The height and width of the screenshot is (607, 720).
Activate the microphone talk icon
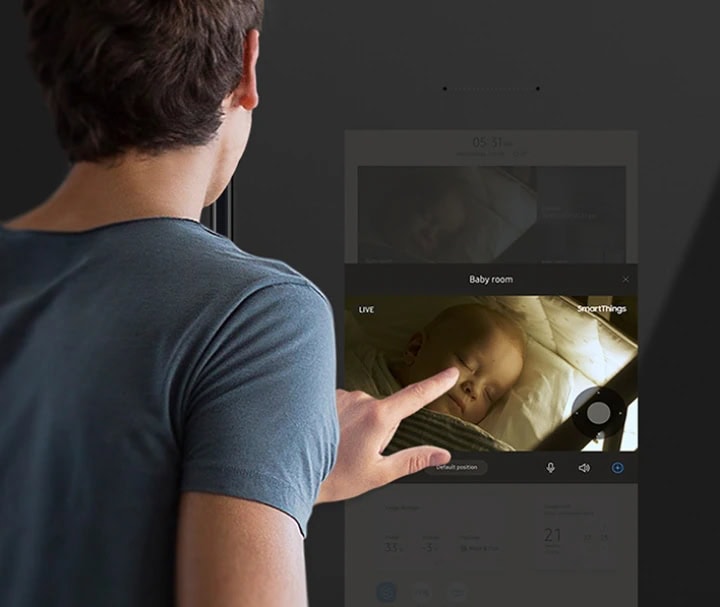click(x=550, y=467)
